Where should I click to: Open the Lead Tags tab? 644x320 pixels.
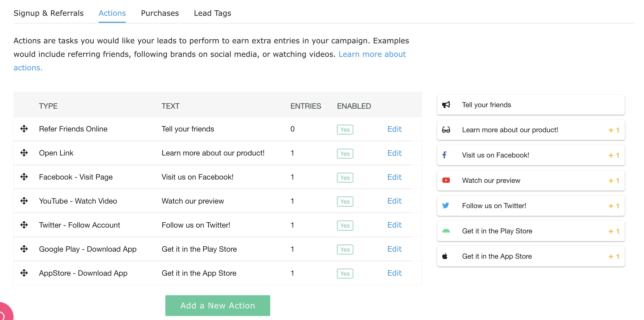(212, 13)
